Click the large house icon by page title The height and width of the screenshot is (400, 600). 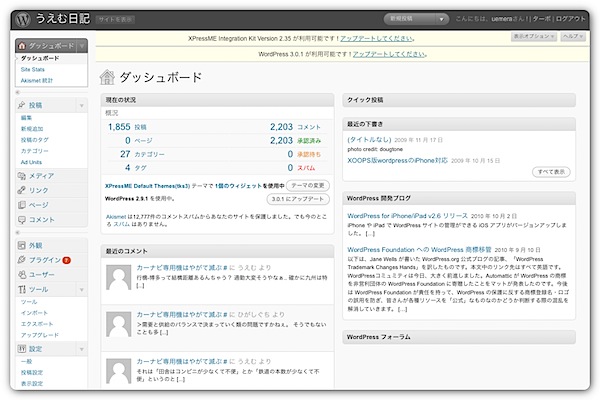(x=107, y=77)
